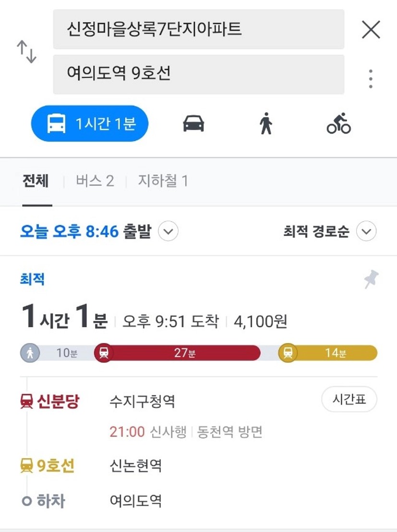This screenshot has width=397, height=532.
Task: Click the red 27분 Shinbundang segment bar
Action: [177, 353]
